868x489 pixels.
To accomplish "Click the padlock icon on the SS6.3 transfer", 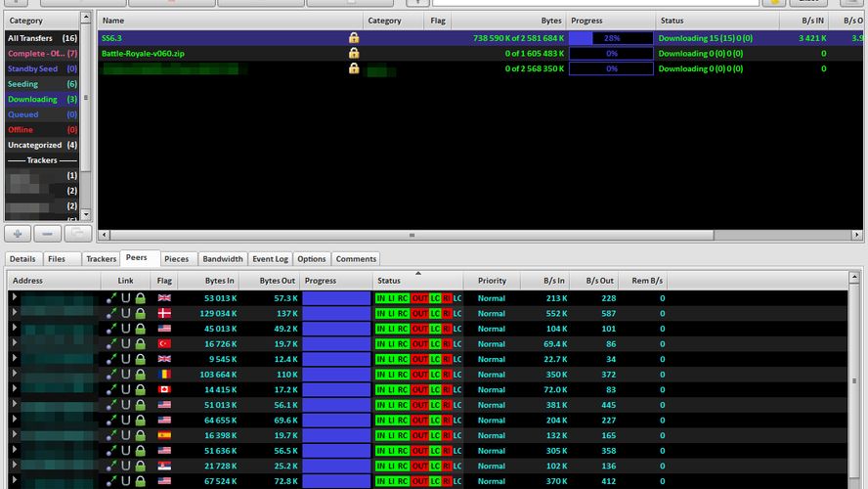I will [354, 38].
